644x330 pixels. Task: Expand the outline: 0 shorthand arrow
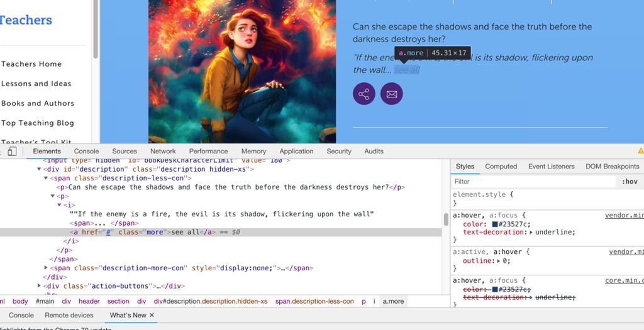coord(499,261)
